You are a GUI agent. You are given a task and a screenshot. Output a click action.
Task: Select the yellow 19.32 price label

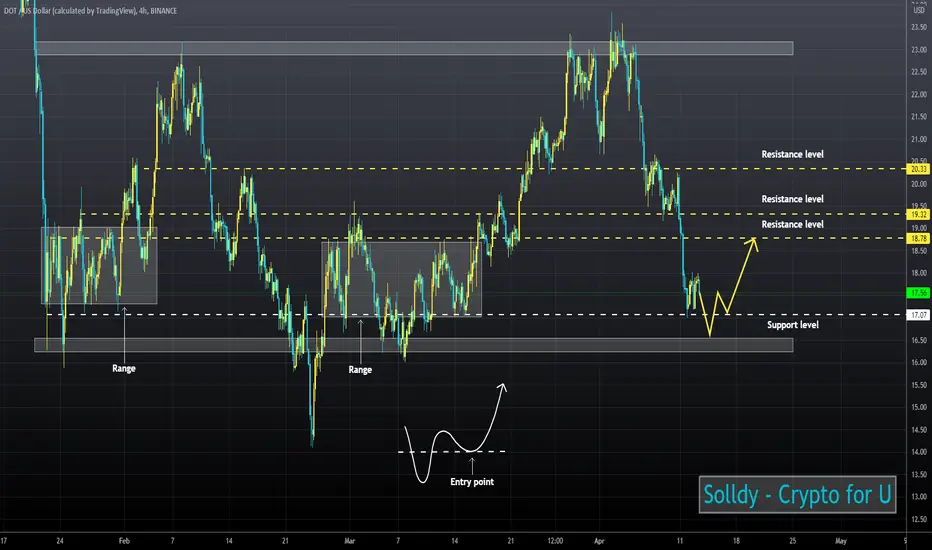coord(918,214)
